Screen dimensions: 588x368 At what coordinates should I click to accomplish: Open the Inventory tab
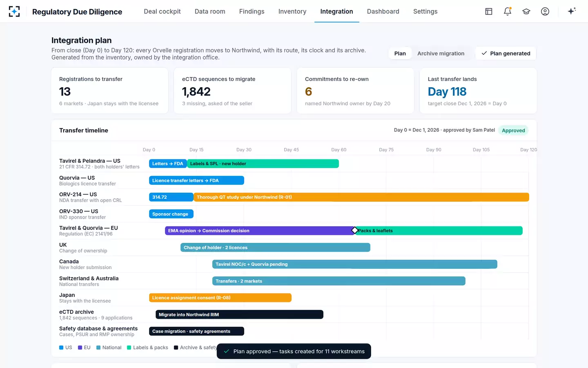(x=292, y=11)
